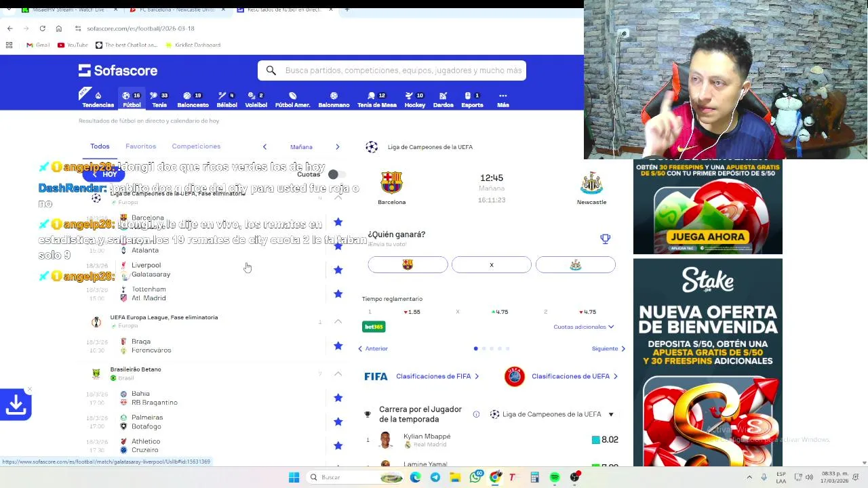Open the Mañana date picker
Screen dimensions: 868x488
click(x=301, y=146)
